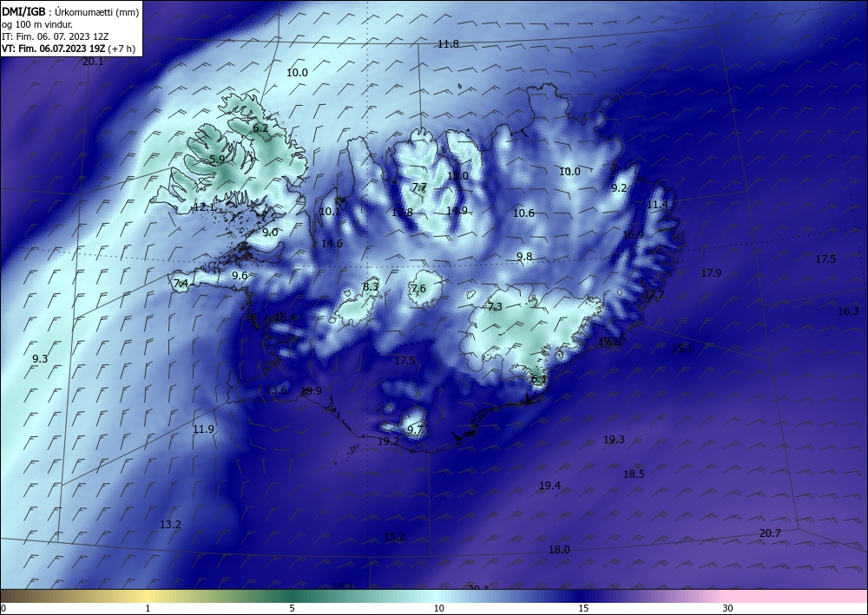
Task: Click the 6.1 map value
Action: (x=539, y=379)
